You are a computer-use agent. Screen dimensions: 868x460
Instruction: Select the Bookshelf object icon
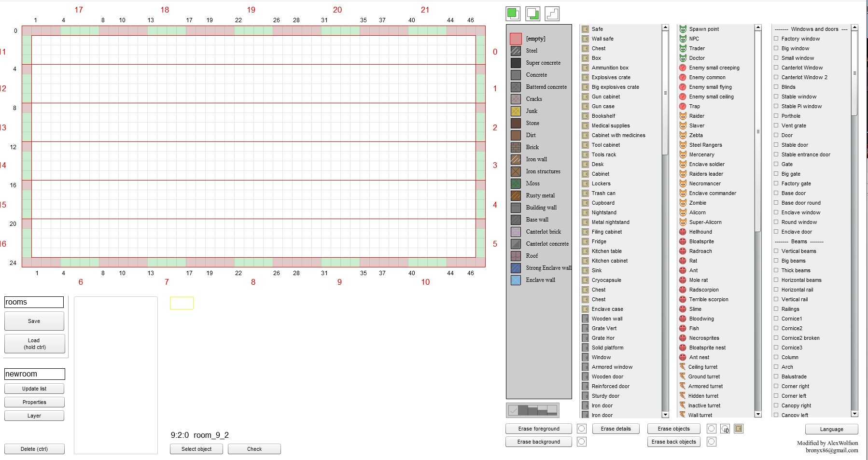pyautogui.click(x=586, y=116)
